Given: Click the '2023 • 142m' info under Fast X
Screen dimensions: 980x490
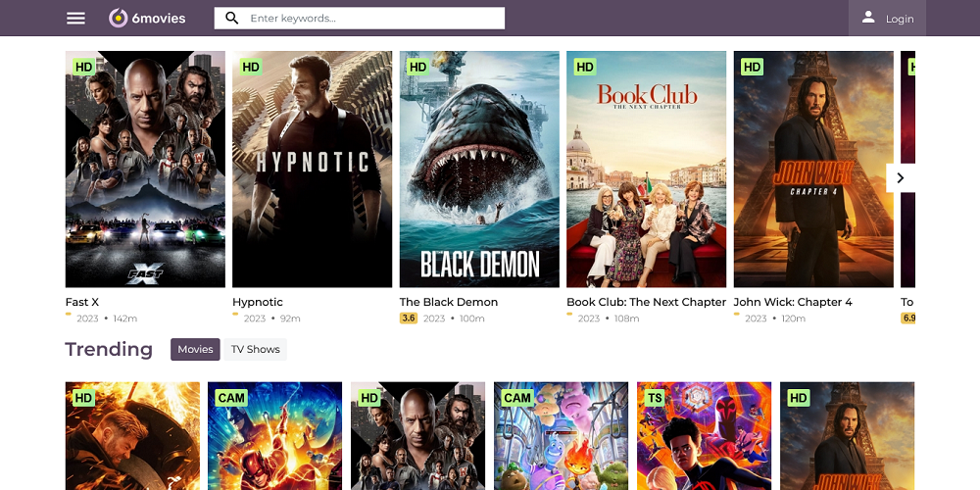Looking at the screenshot, I should 107,318.
